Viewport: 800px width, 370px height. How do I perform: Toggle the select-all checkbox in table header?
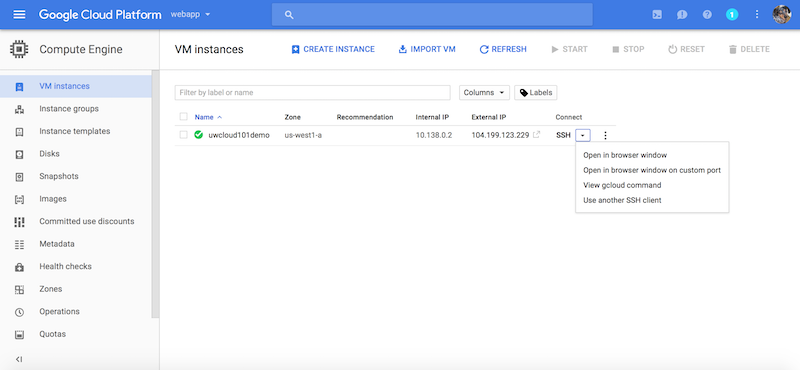pos(184,117)
